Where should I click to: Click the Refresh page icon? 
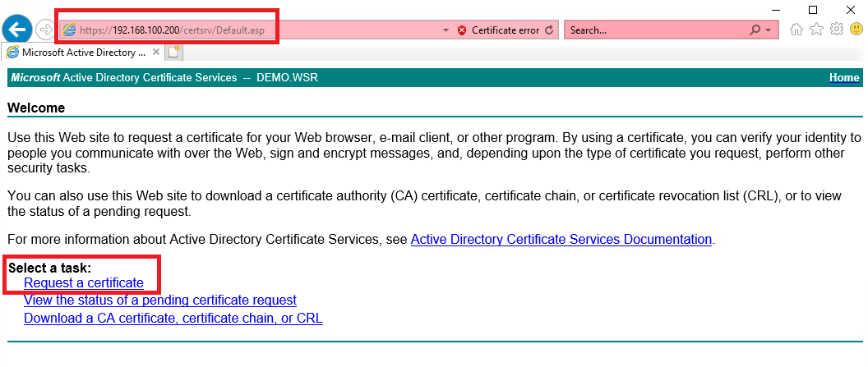coord(549,30)
